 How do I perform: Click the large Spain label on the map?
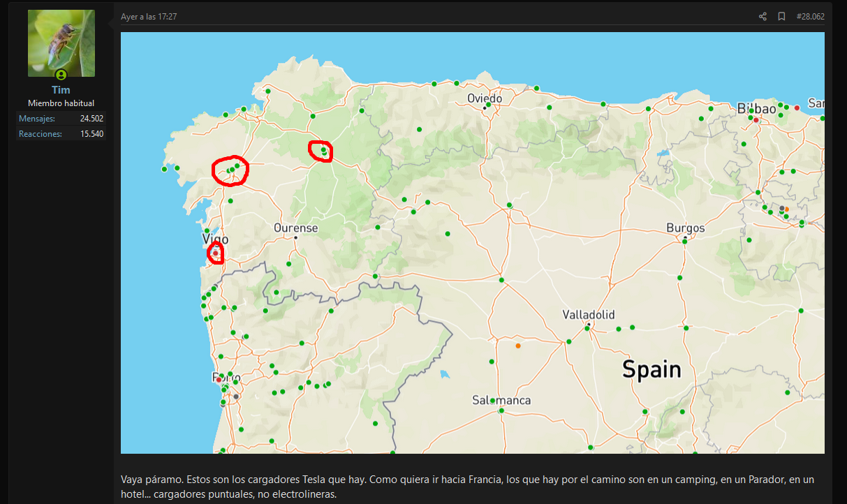(x=651, y=369)
